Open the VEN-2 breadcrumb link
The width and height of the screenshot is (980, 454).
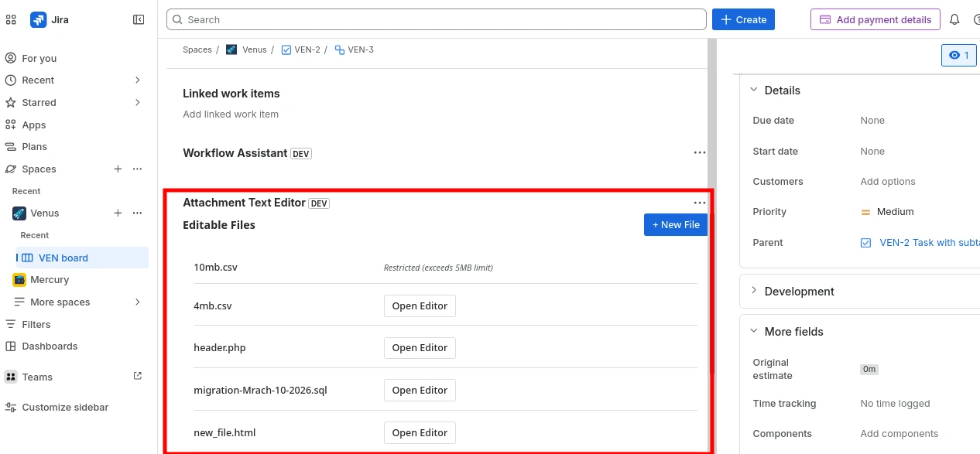tap(307, 49)
